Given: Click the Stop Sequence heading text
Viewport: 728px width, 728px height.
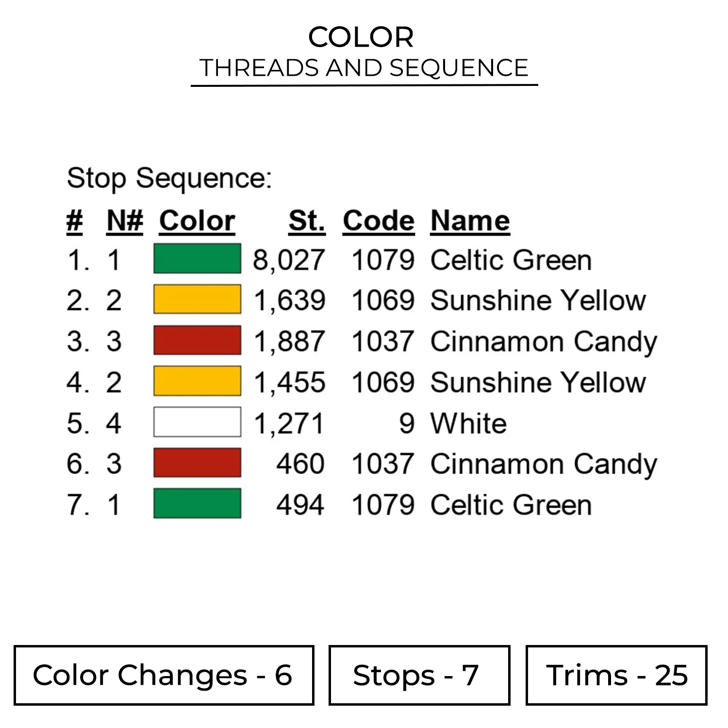Looking at the screenshot, I should [169, 179].
